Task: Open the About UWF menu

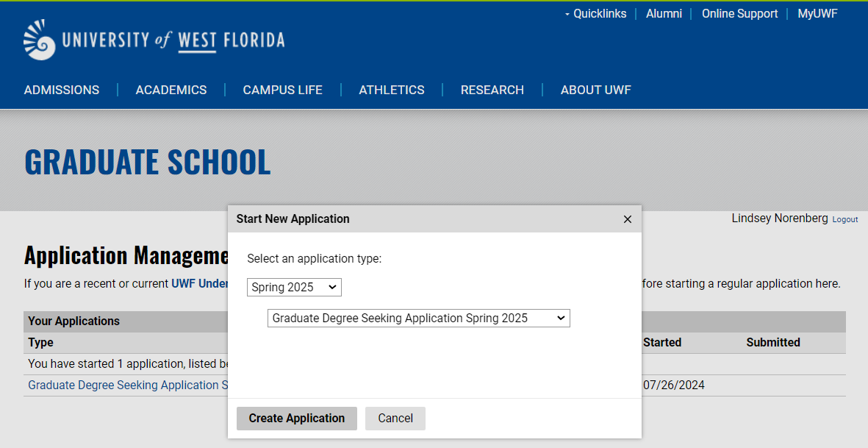Action: coord(595,90)
